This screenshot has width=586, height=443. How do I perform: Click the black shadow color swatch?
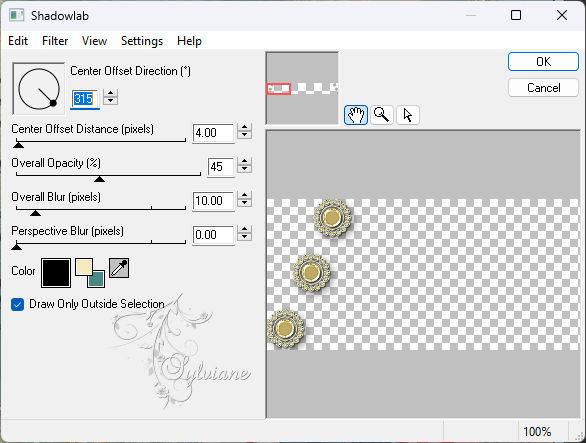[x=56, y=273]
